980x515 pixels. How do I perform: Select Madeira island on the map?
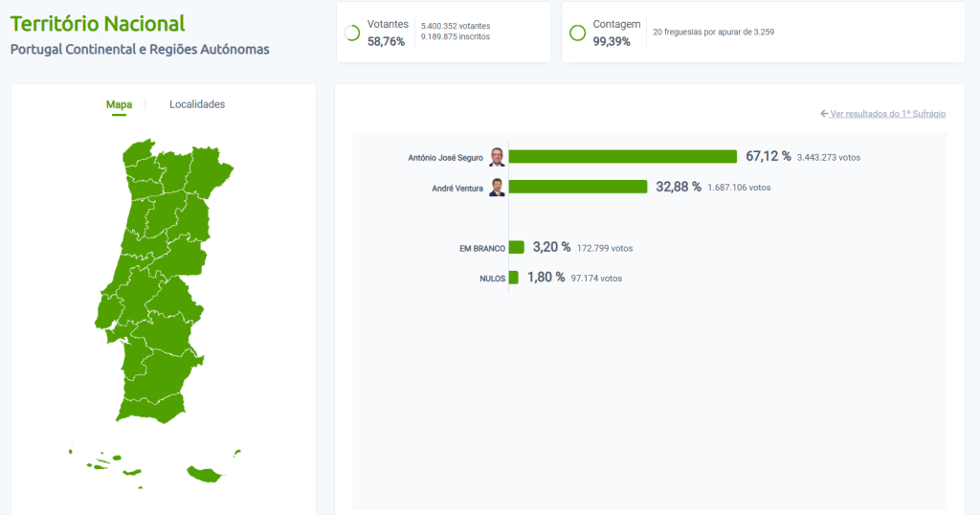[x=205, y=473]
